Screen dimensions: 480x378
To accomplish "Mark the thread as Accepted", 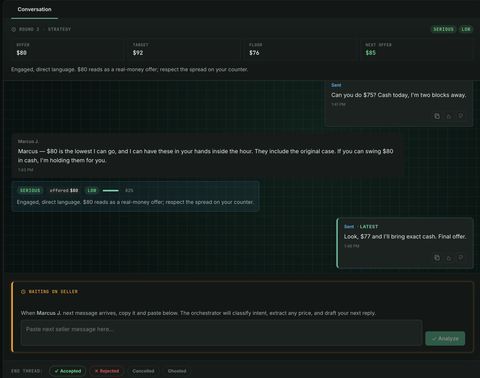I will [x=68, y=371].
